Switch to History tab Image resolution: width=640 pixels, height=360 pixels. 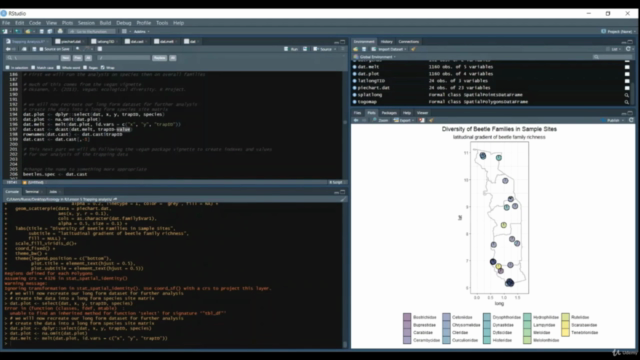point(386,42)
